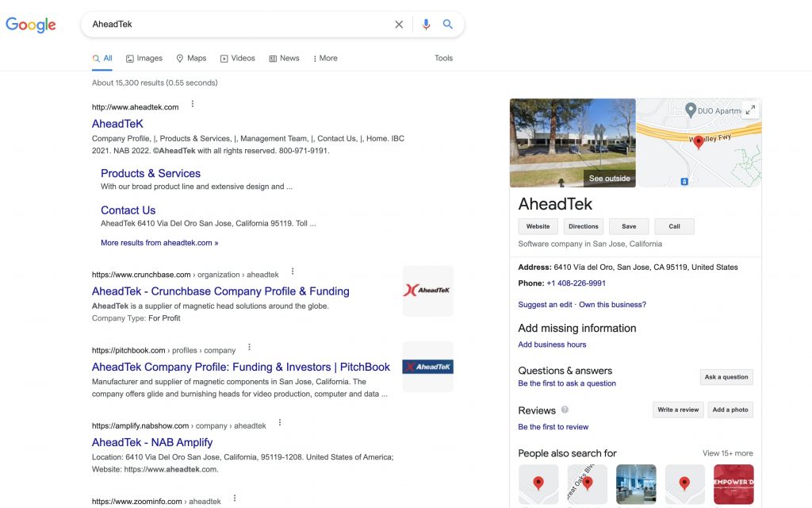
Task: Select the All results tab
Action: 102,59
